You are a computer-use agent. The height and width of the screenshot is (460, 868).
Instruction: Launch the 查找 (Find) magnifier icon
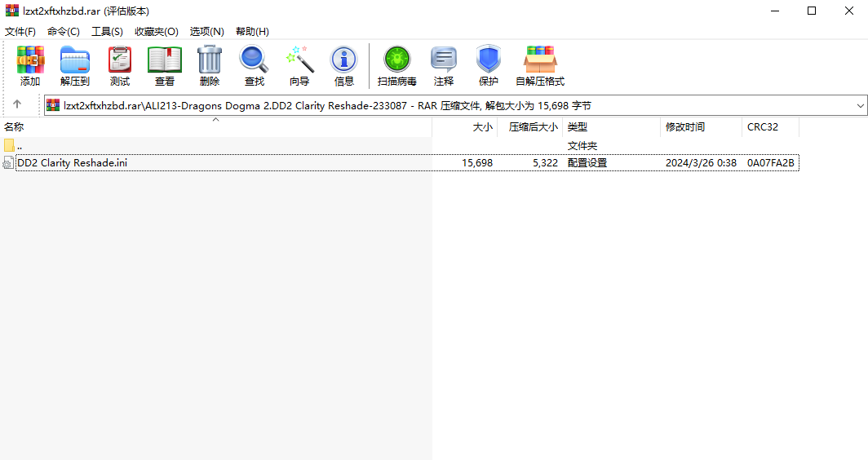tap(255, 65)
